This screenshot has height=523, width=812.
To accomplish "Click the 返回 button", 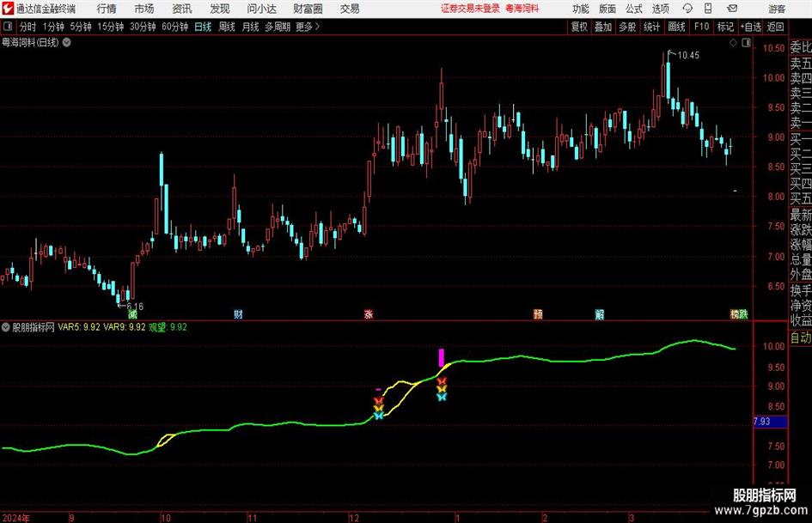I will (x=775, y=27).
